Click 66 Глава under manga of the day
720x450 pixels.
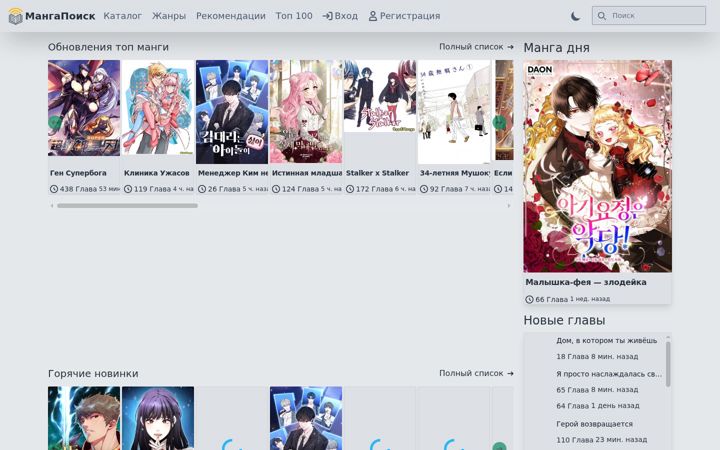[x=551, y=299]
